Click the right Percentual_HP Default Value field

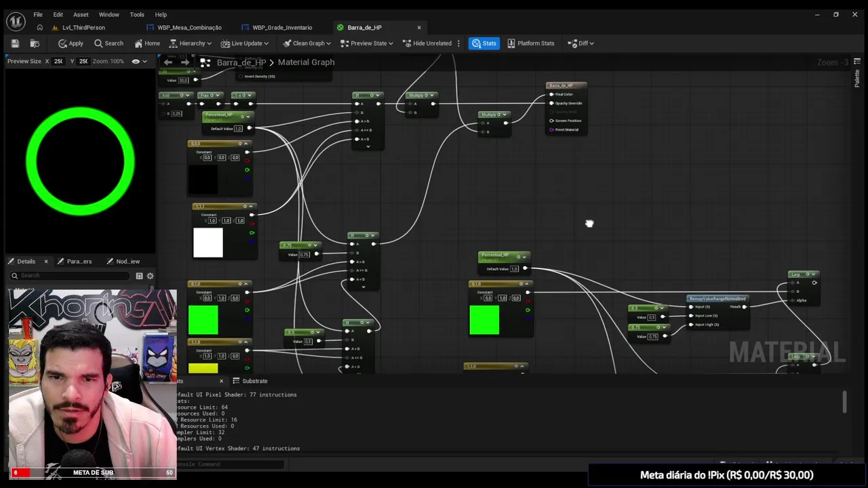514,269
